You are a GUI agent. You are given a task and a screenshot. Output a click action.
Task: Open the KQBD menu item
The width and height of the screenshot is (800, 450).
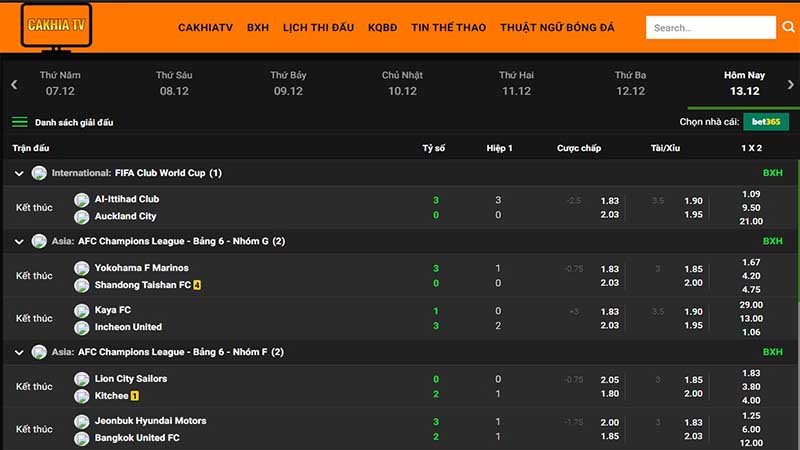point(382,28)
